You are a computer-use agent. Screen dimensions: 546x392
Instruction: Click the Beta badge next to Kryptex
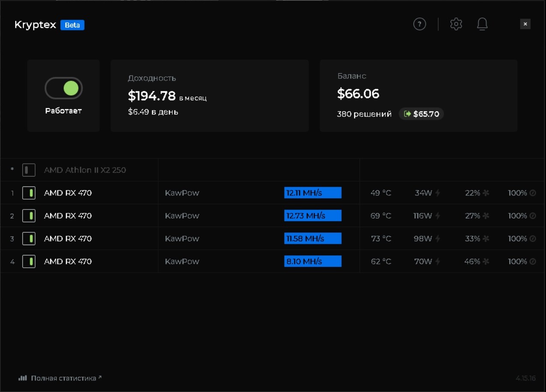[x=72, y=25]
